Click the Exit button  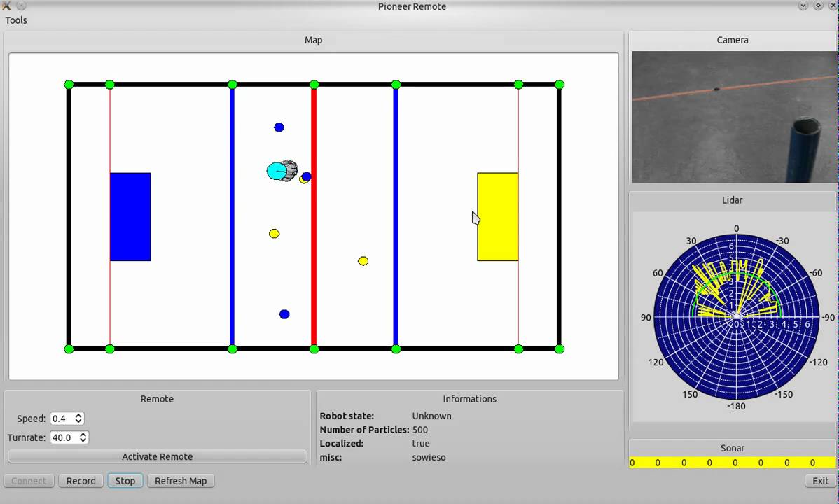(820, 480)
